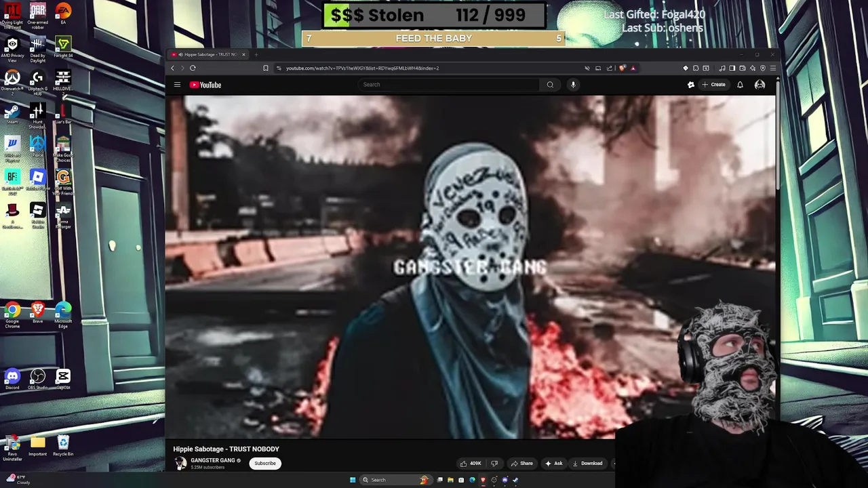Screen dimensions: 868x488
Task: Open Overwatch 2 desktop shortcut
Action: [12, 81]
